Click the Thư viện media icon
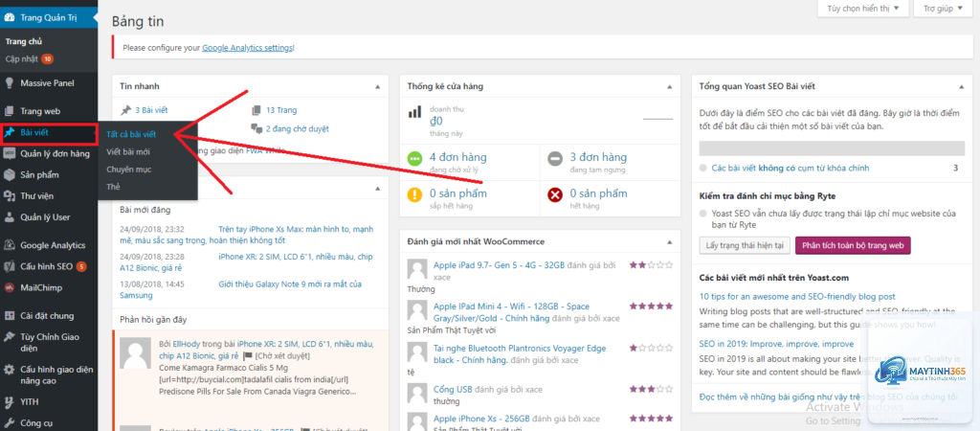980x431 pixels. tap(10, 195)
